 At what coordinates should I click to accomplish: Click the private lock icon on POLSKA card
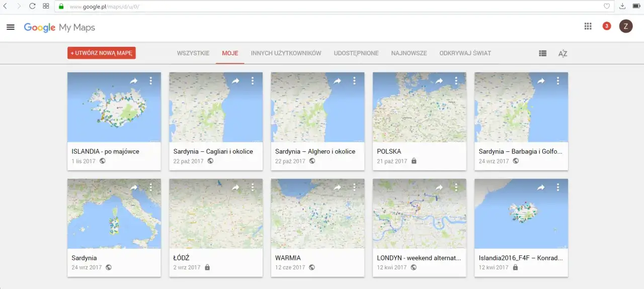point(414,161)
